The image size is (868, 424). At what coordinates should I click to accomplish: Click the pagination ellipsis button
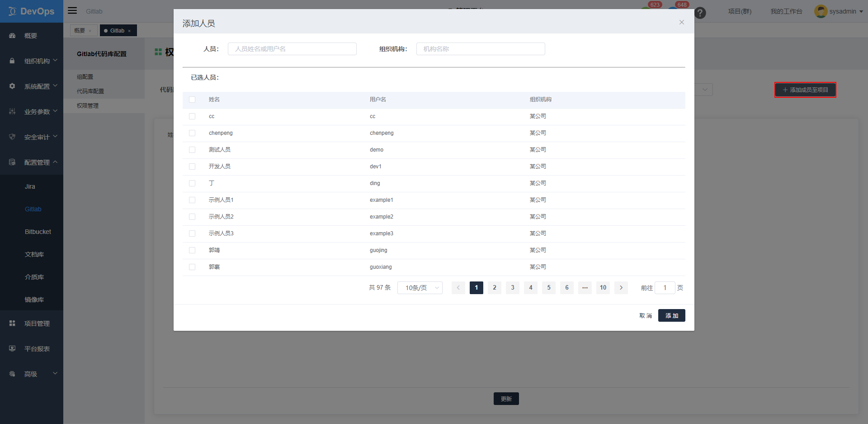coord(585,288)
